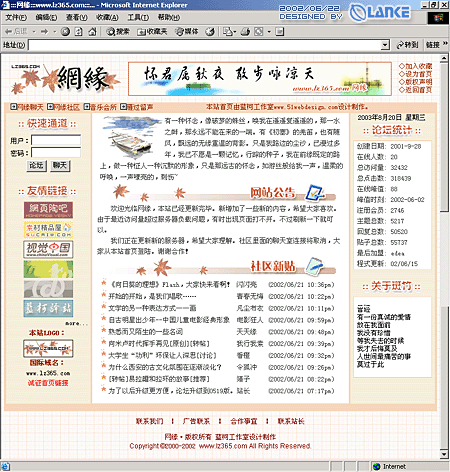Open the 工具(T) menu
This screenshot has width=450, height=472.
point(138,17)
